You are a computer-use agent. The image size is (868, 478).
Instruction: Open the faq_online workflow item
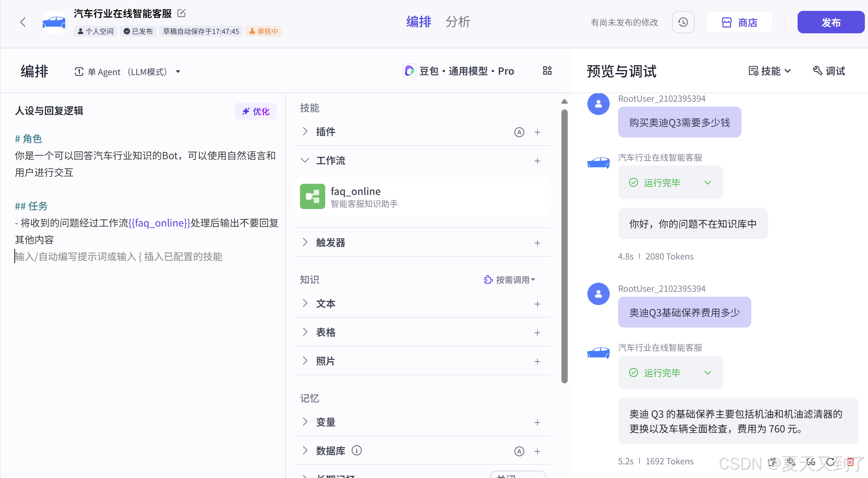(x=423, y=196)
